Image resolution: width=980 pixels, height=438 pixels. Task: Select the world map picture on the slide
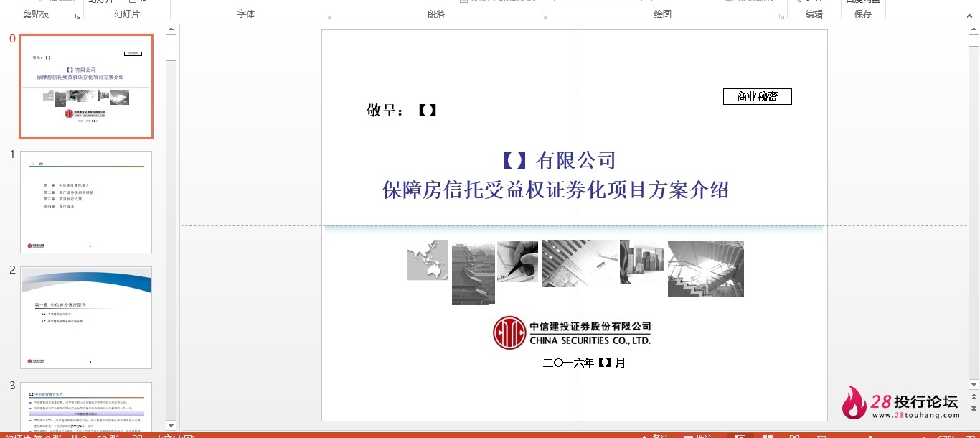pyautogui.click(x=428, y=260)
